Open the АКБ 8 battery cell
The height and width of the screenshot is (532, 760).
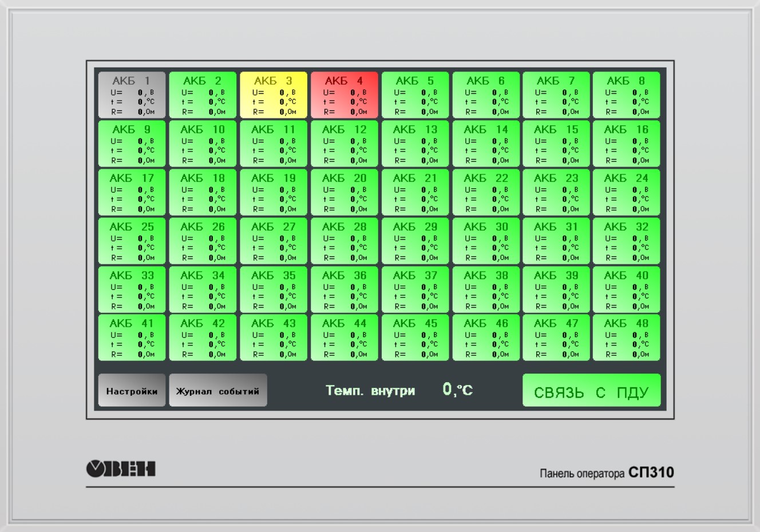626,95
